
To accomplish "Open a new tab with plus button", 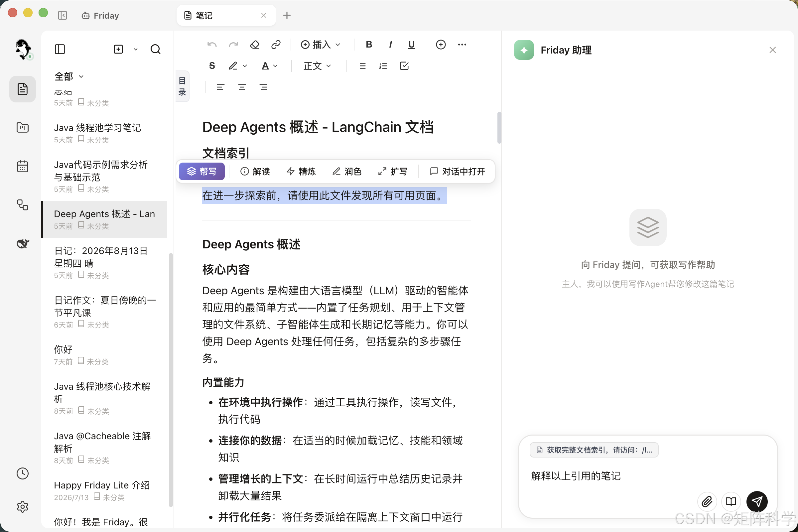I will 287,15.
